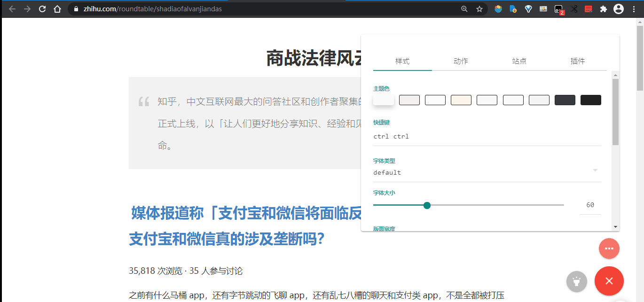Open the puzzle piece extensions menu
Image resolution: width=644 pixels, height=302 pixels.
(604, 9)
